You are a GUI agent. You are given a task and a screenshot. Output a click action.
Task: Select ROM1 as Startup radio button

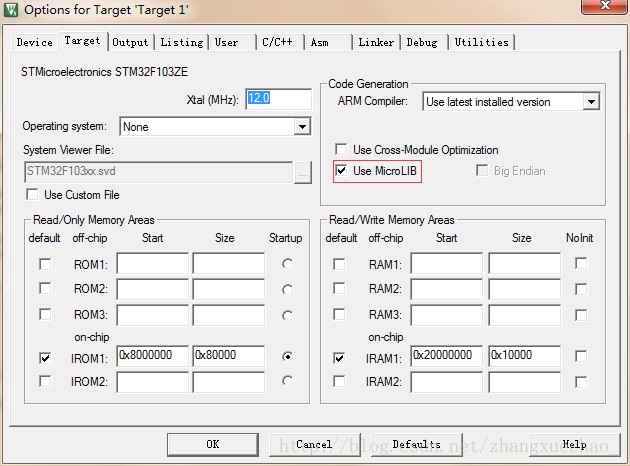[287, 264]
